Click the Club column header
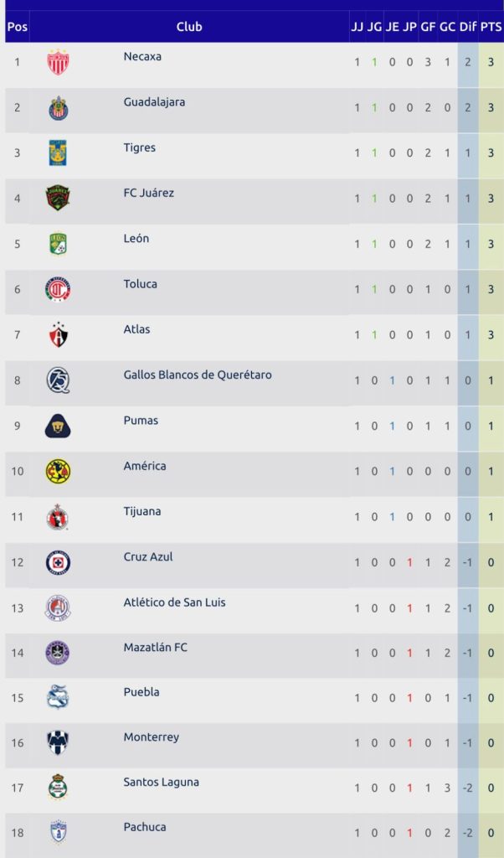 coord(189,27)
